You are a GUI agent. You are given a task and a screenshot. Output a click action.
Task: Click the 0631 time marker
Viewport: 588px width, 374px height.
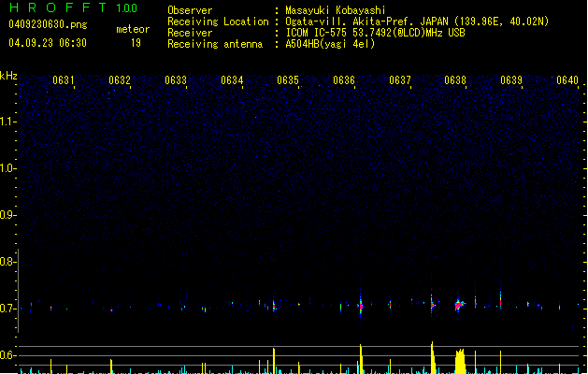point(64,80)
